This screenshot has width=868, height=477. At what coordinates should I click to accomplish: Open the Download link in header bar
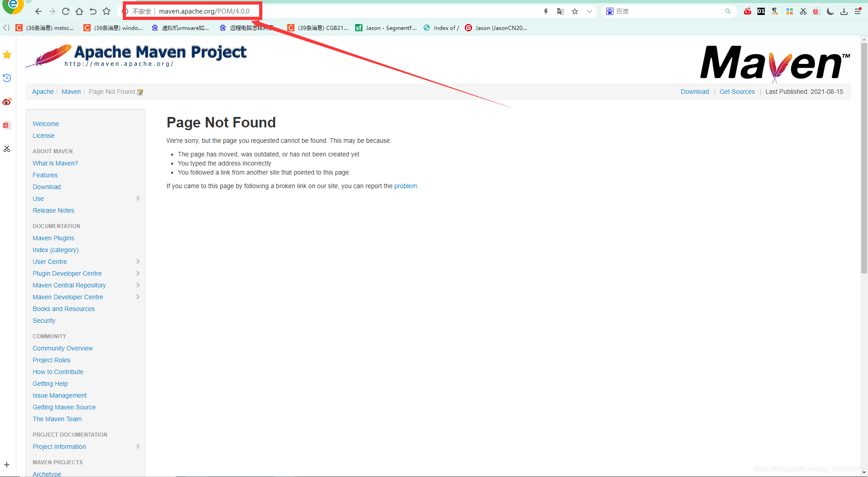(x=694, y=92)
